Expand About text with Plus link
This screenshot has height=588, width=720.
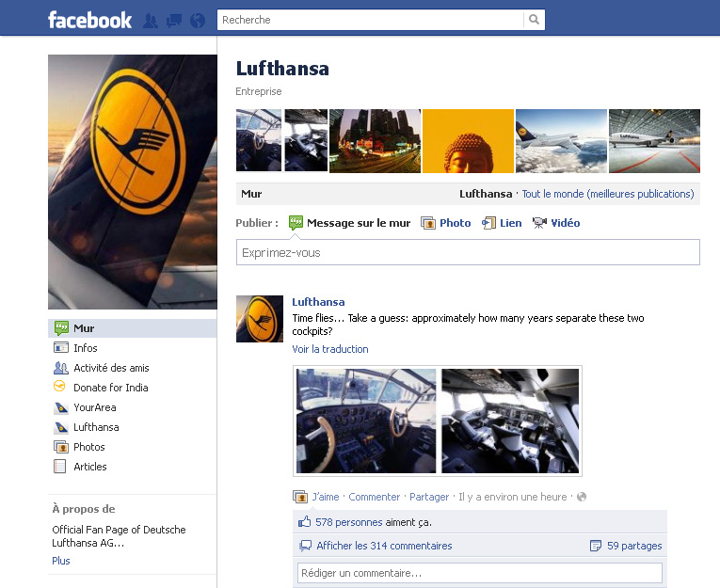[x=60, y=561]
